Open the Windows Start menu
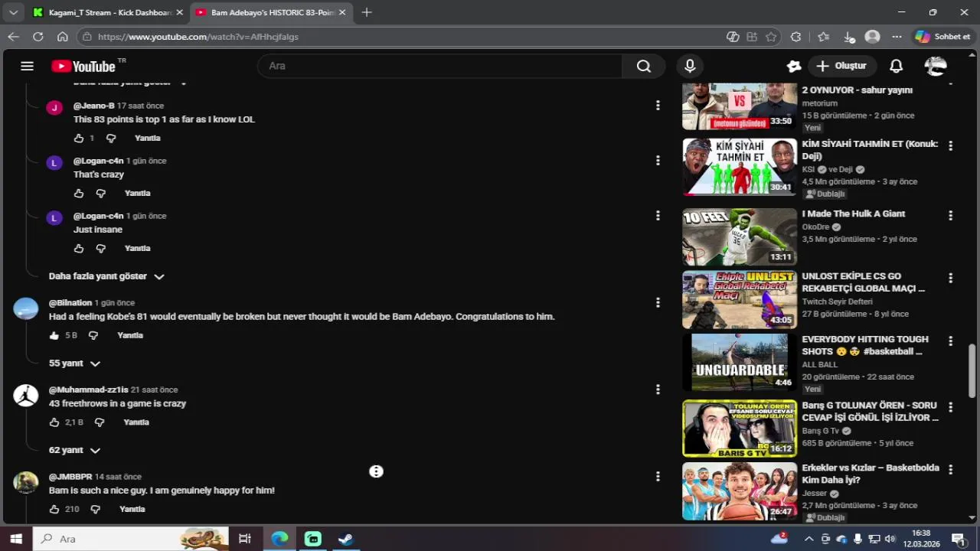Screen dimensions: 980x551 pyautogui.click(x=16, y=539)
